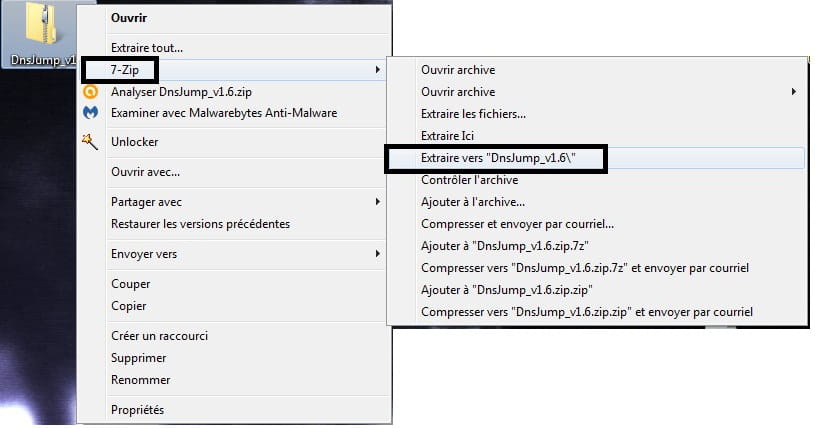The image size is (815, 428).
Task: Choose Extraire les fichiers... in 7-Zip submenu
Action: pos(474,114)
